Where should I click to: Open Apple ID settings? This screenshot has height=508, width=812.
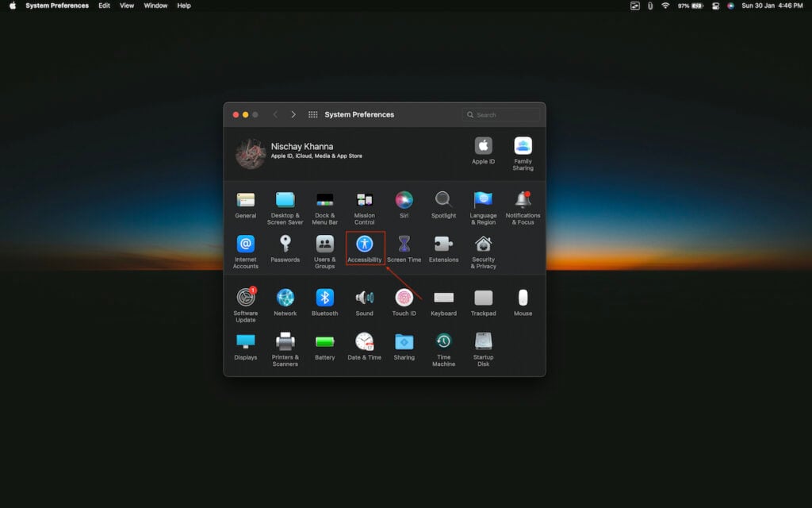pyautogui.click(x=483, y=151)
